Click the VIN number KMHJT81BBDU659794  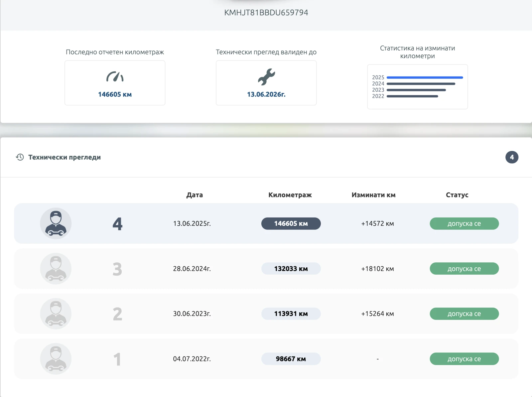[x=266, y=13]
